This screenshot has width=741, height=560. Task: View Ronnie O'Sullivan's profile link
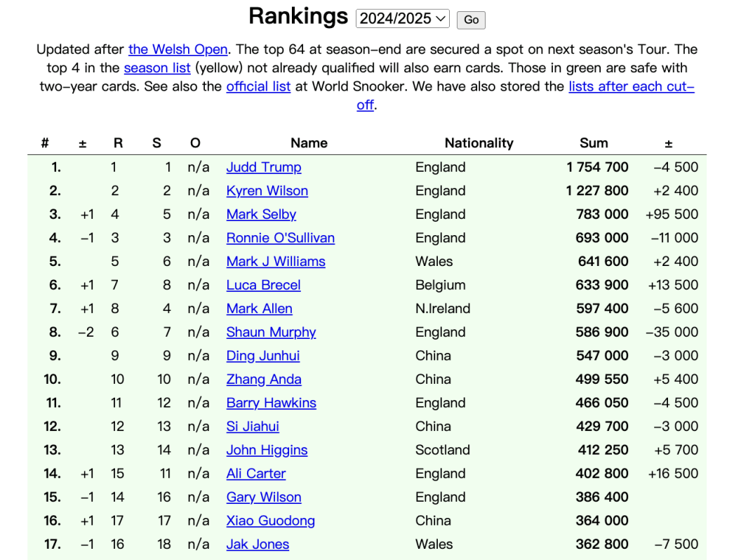280,238
